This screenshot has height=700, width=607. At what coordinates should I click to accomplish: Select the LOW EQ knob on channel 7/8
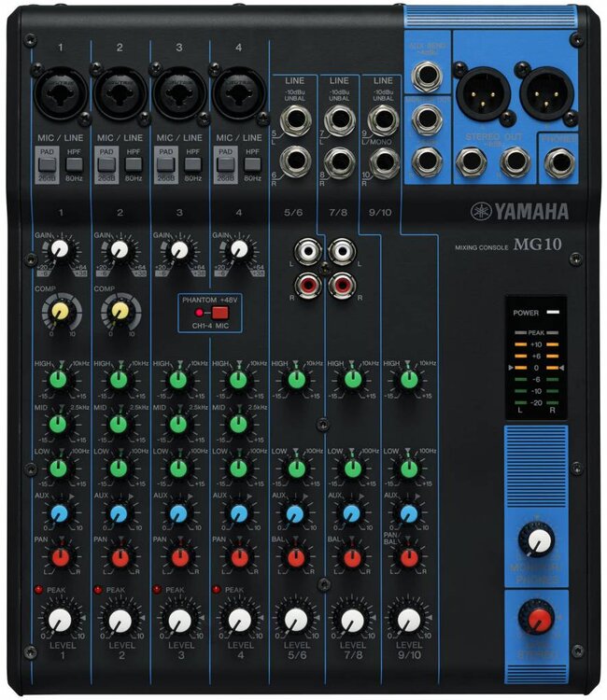point(352,468)
